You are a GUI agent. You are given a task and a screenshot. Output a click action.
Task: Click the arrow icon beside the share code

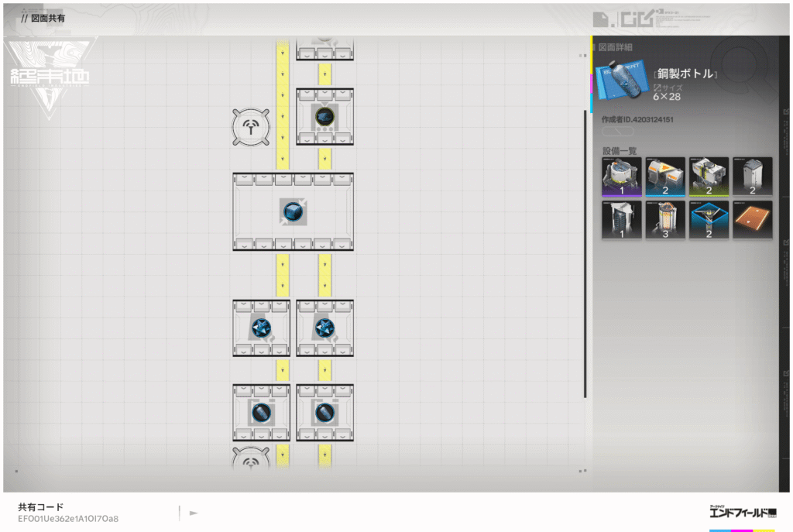pos(194,513)
